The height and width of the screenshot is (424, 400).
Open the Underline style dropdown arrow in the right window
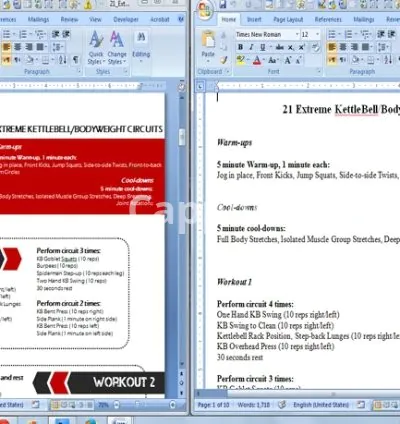(x=270, y=47)
